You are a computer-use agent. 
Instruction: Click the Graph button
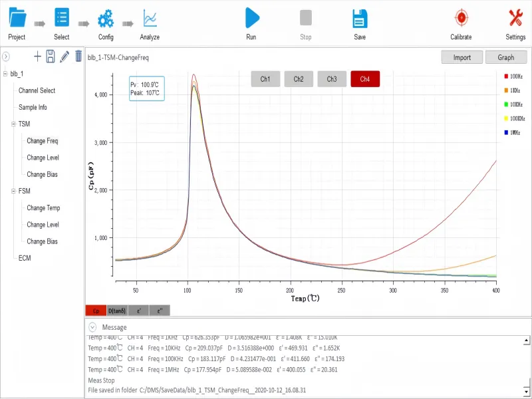click(506, 57)
